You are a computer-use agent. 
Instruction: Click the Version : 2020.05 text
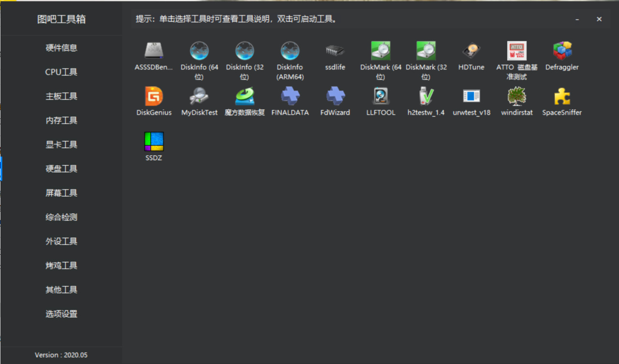point(61,355)
